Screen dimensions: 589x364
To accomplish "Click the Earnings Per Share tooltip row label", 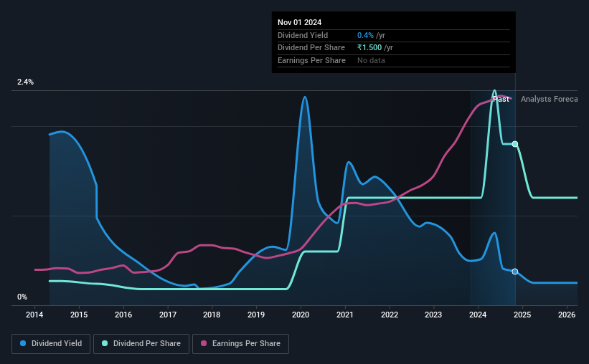I will click(x=311, y=60).
